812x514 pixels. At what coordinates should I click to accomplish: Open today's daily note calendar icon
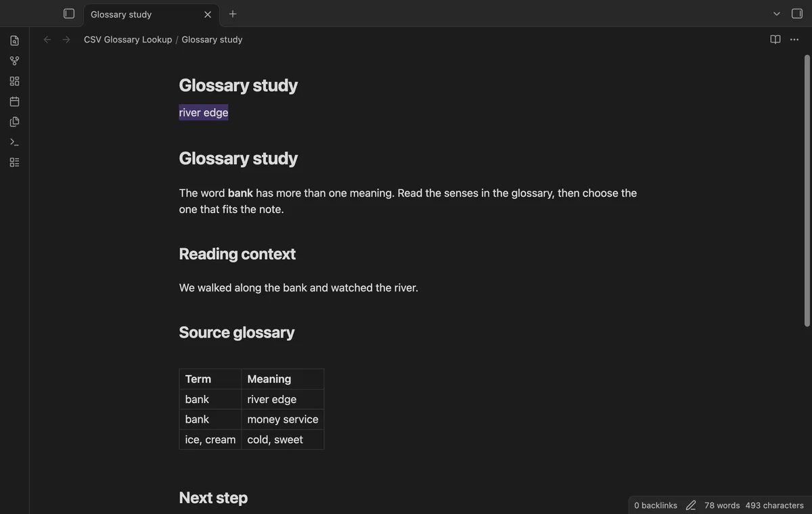15,101
